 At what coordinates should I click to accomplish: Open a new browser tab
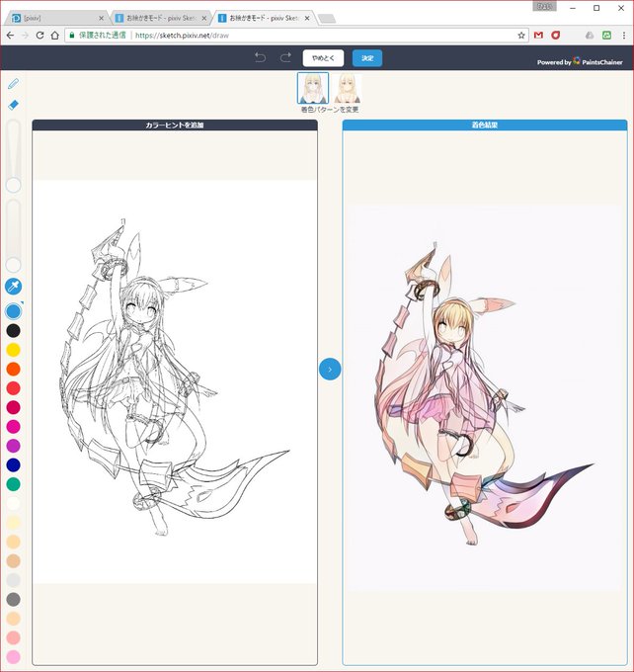pos(327,19)
